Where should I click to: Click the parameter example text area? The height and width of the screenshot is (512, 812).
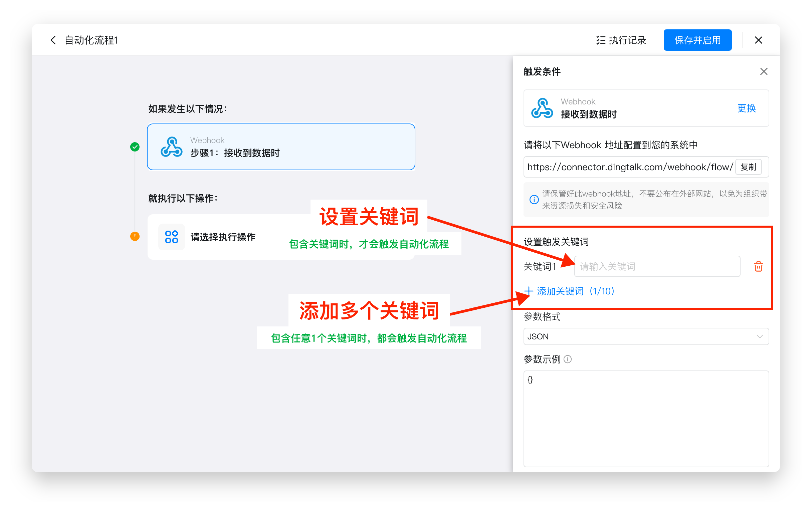pos(646,418)
